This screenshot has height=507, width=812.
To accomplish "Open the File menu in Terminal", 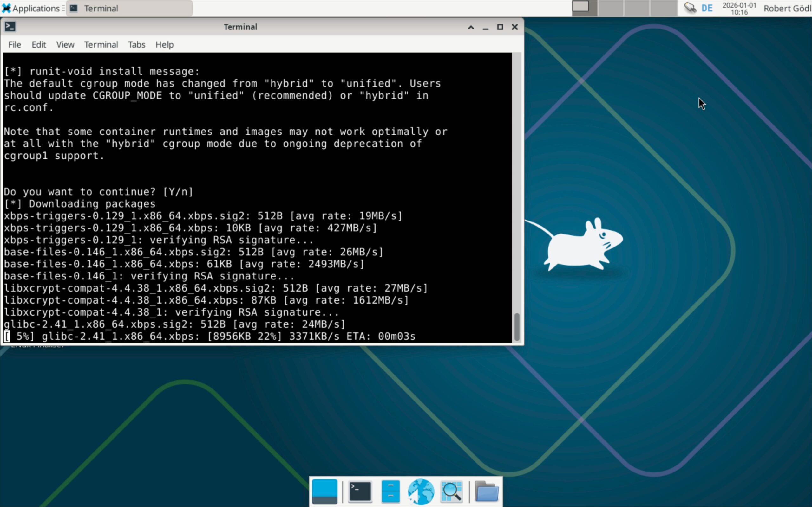I will pos(14,45).
